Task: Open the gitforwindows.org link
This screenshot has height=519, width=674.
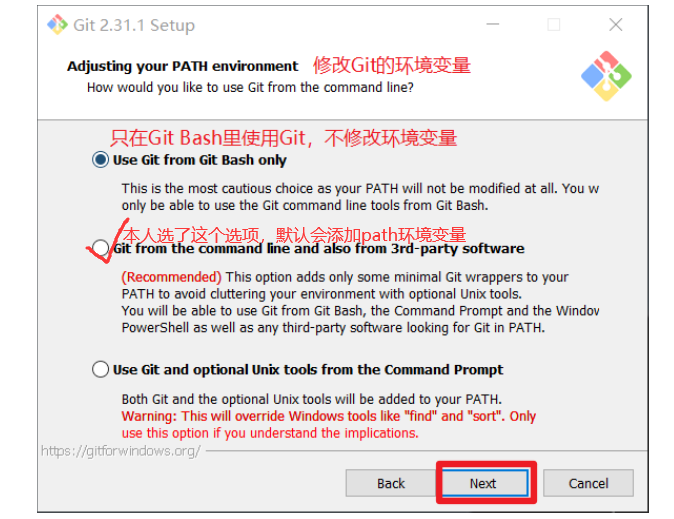Action: coord(120,451)
